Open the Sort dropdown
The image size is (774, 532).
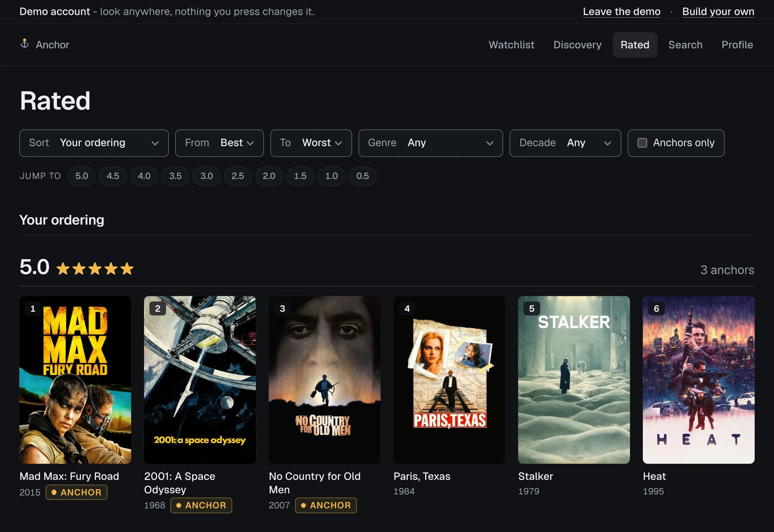[94, 143]
